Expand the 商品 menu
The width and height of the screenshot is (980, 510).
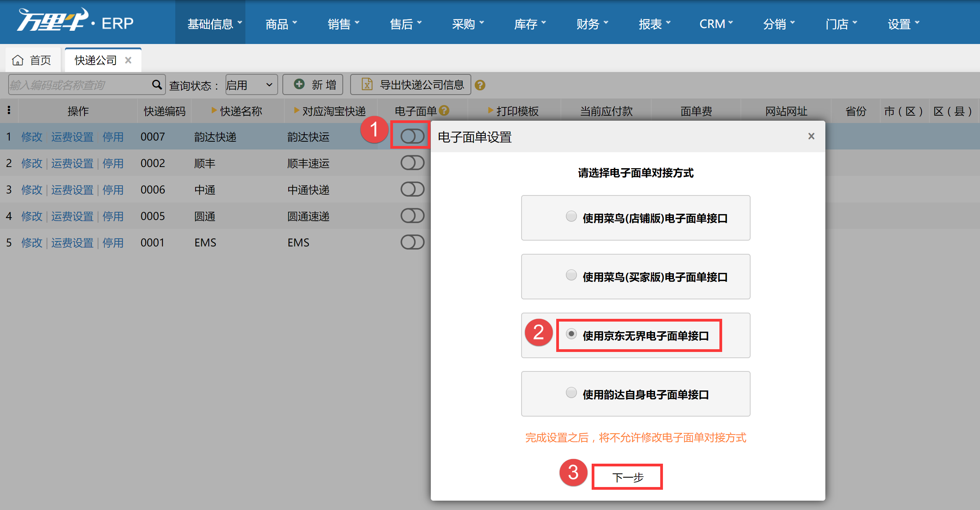click(281, 24)
